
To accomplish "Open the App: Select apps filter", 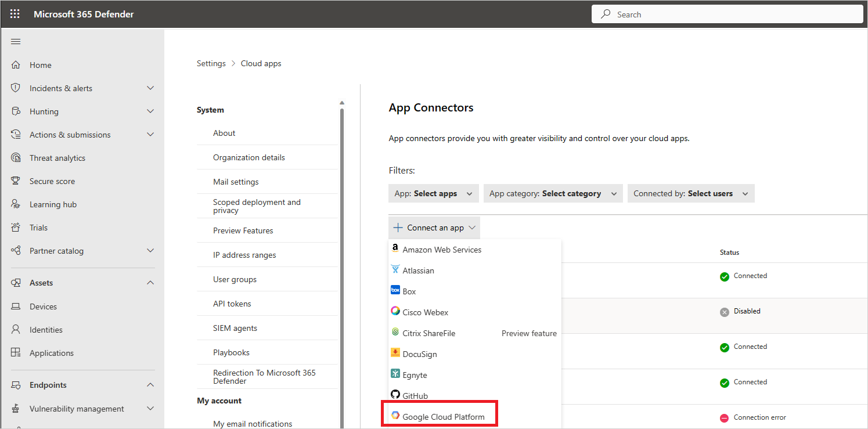I will (434, 193).
